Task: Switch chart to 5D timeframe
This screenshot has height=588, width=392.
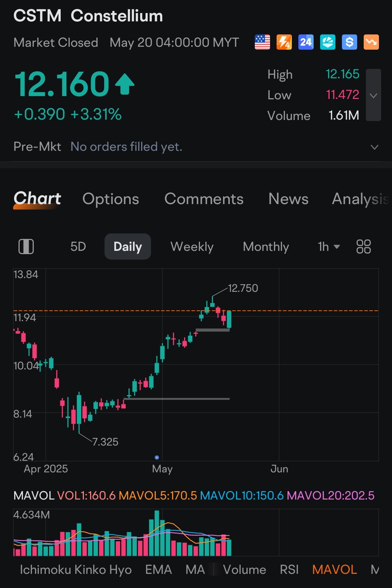Action: [78, 247]
